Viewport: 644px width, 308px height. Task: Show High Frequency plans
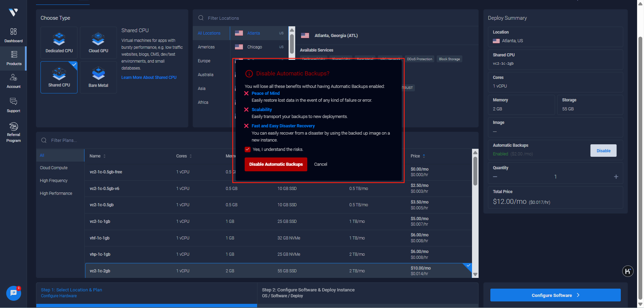tap(54, 181)
